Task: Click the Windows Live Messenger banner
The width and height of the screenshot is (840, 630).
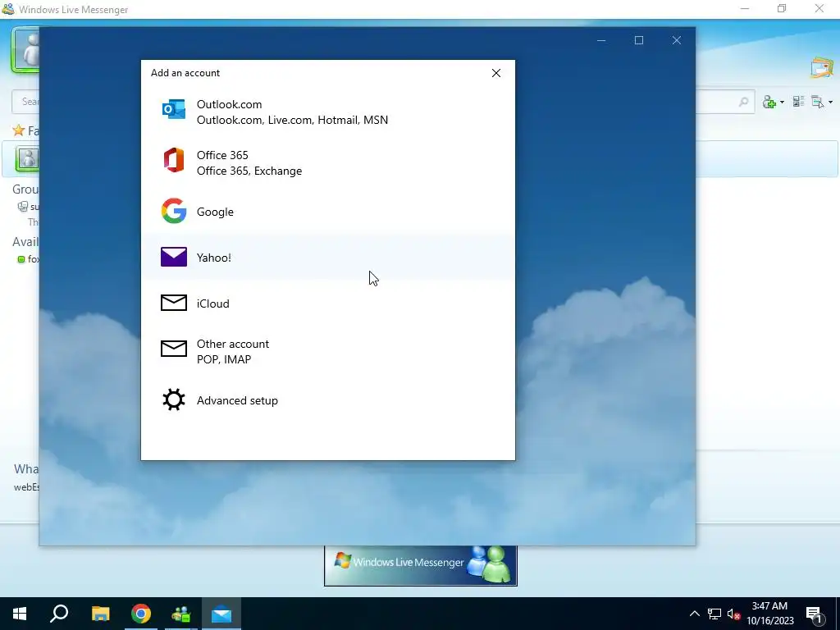Action: pos(421,565)
